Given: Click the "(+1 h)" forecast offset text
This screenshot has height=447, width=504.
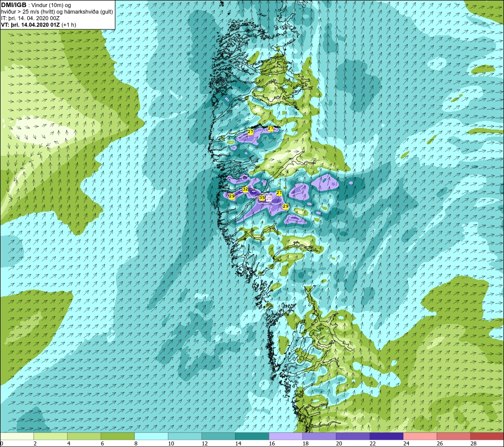Looking at the screenshot, I should coord(69,25).
